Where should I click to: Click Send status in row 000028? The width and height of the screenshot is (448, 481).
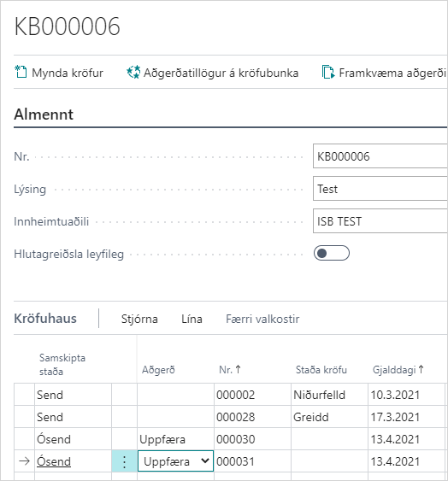coord(73,417)
